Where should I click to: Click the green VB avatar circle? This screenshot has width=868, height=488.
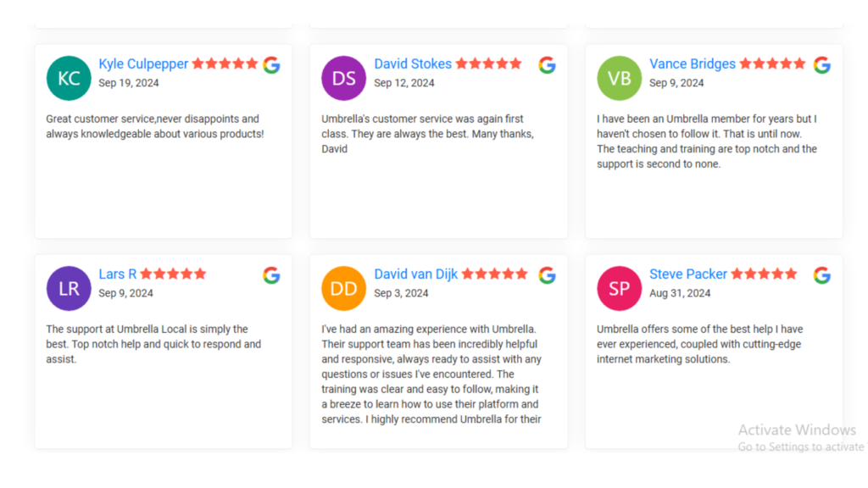[x=619, y=78]
